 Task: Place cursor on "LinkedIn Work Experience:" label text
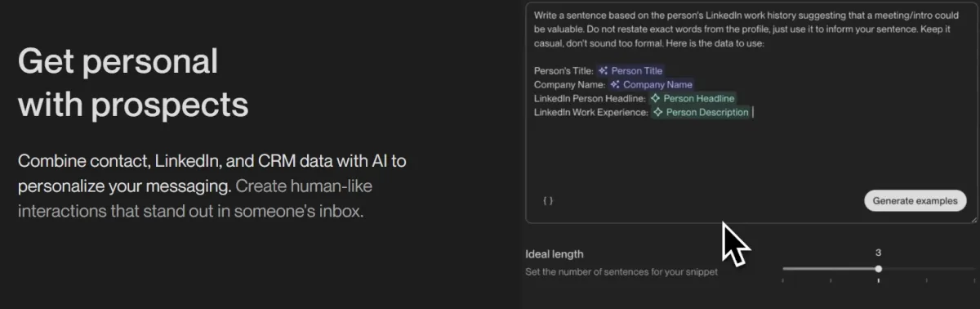pos(590,112)
